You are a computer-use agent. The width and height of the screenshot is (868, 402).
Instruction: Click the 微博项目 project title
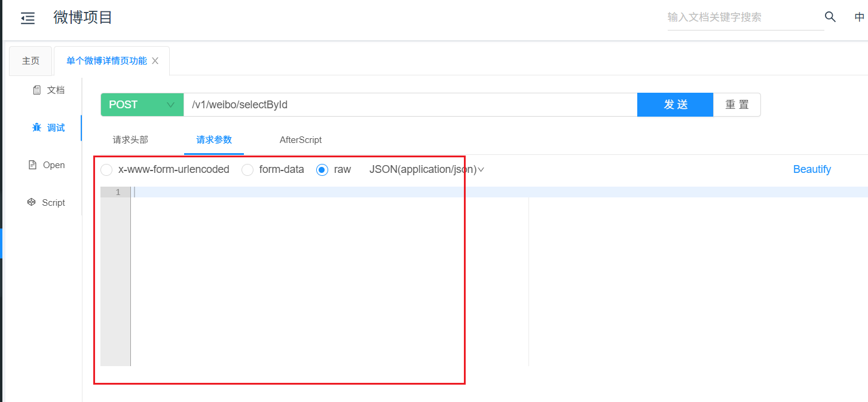pos(83,17)
